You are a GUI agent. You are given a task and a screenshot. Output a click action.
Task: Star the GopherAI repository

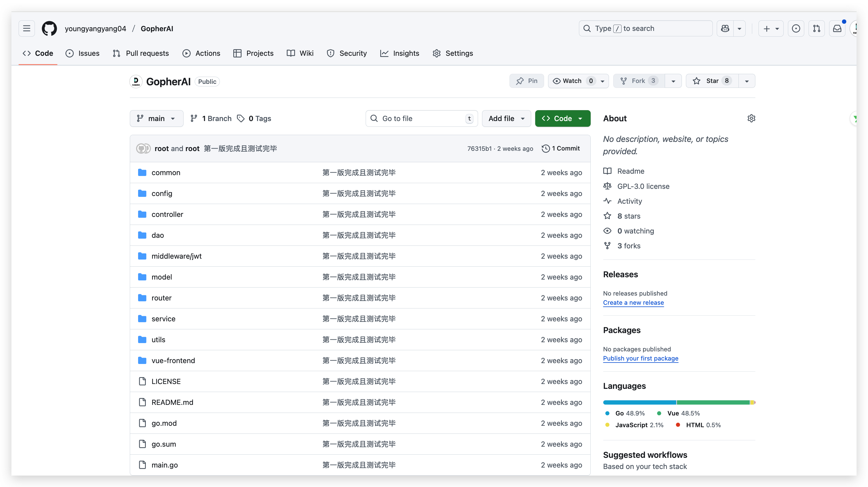(712, 81)
